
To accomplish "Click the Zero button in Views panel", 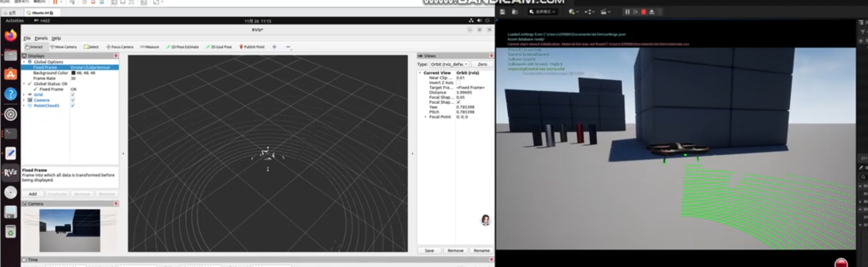I will (482, 64).
